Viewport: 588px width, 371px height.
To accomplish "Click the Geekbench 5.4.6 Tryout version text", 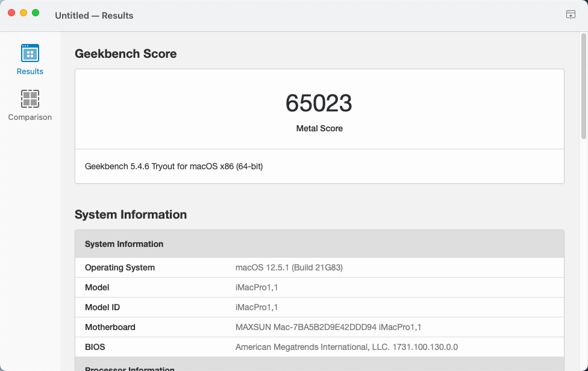I will pos(174,166).
